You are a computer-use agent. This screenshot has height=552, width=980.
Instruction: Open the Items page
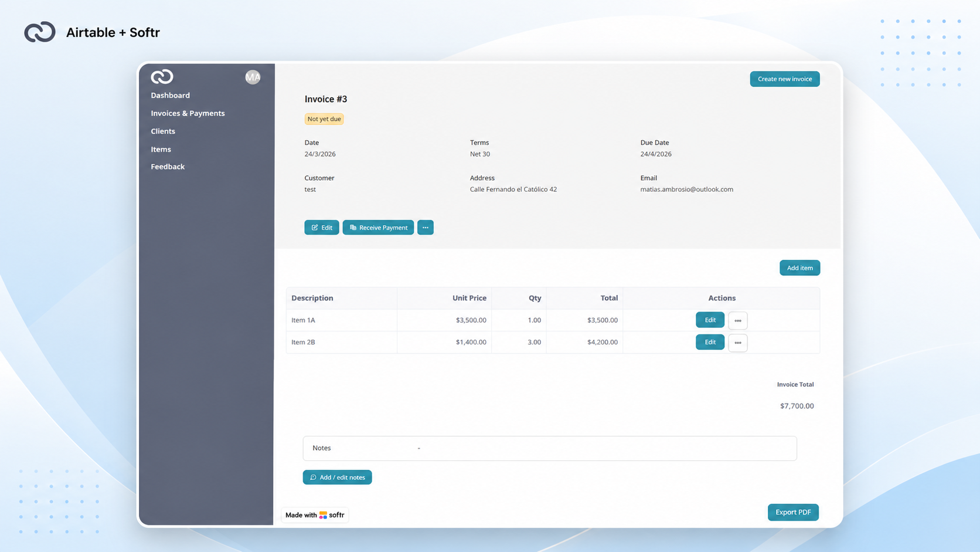click(161, 149)
